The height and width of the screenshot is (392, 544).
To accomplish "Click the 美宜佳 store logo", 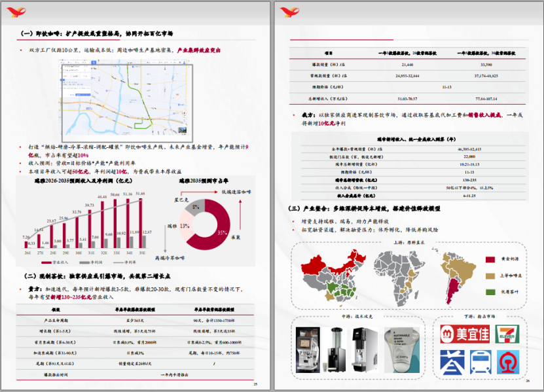I will pyautogui.click(x=465, y=334).
